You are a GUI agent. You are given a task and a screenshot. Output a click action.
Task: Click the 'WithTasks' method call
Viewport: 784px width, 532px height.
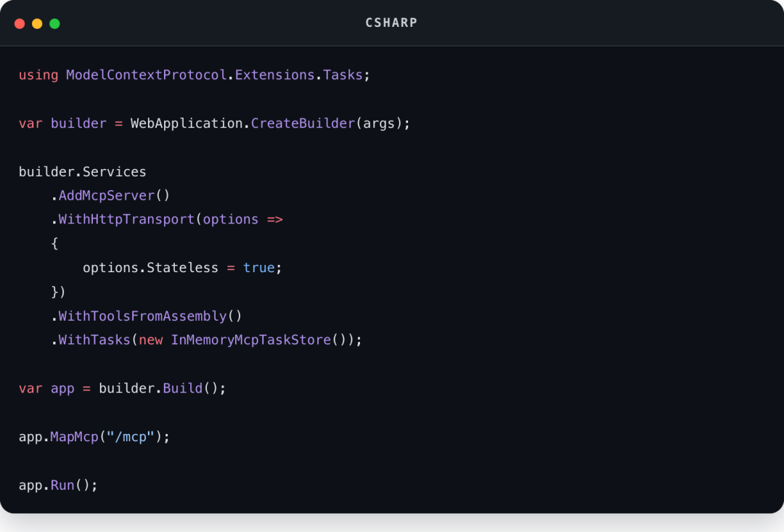94,340
